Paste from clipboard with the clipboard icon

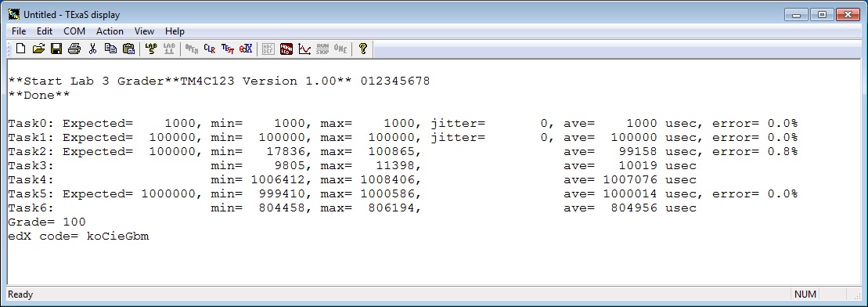pos(128,49)
